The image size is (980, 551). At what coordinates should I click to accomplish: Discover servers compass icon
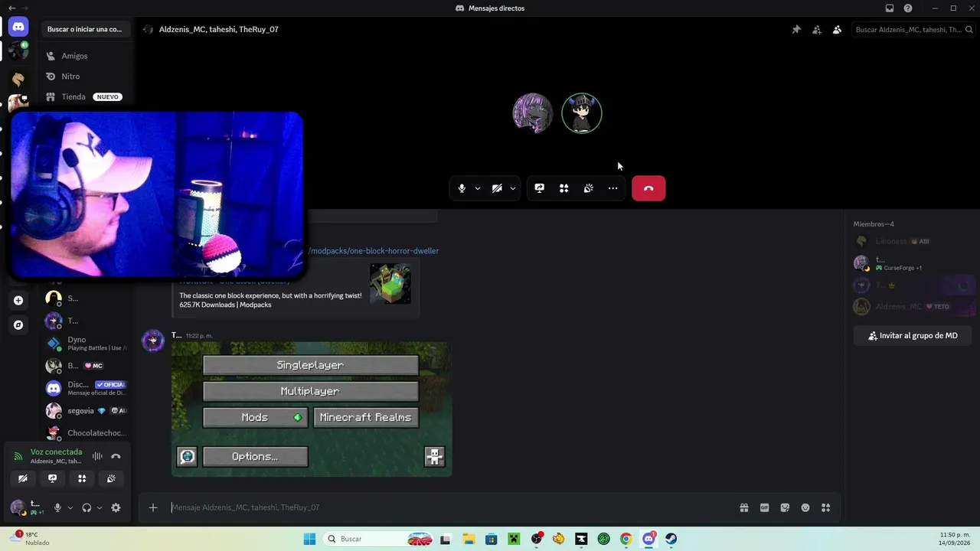[x=18, y=325]
